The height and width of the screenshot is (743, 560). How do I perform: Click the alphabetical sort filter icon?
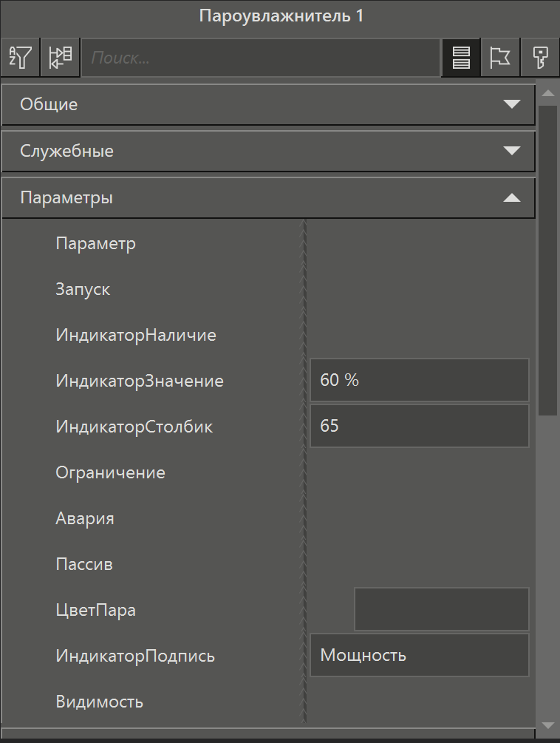pos(20,58)
